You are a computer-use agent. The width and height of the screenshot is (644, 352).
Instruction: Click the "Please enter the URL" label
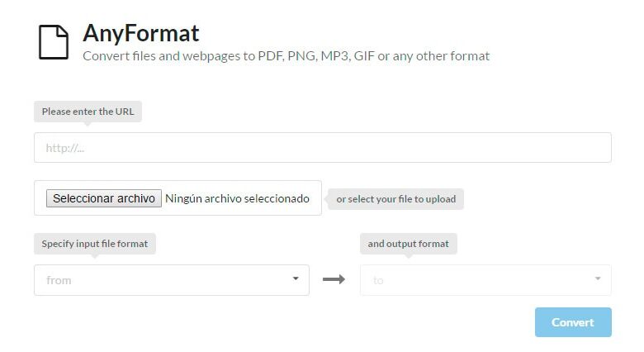pyautogui.click(x=88, y=112)
